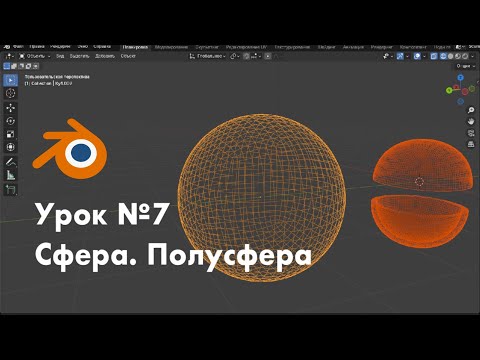The height and width of the screenshot is (360, 480).
Task: Toggle perspective/orthographic grid icon
Action: tap(471, 144)
